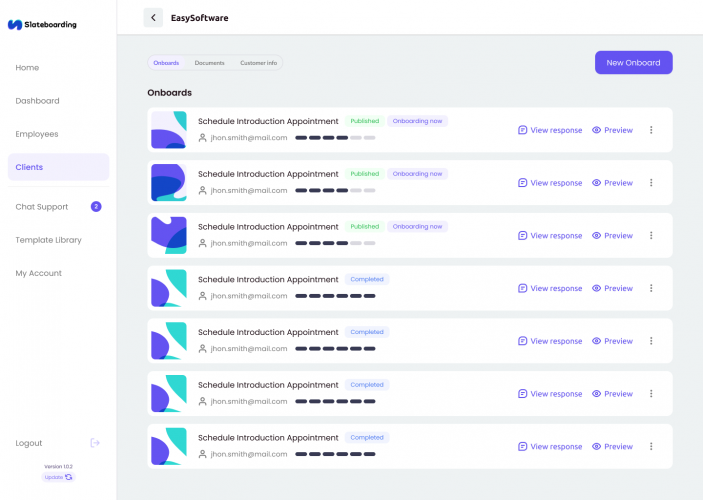This screenshot has width=703, height=500.
Task: Click the Published badge on the first onboard
Action: pyautogui.click(x=365, y=121)
